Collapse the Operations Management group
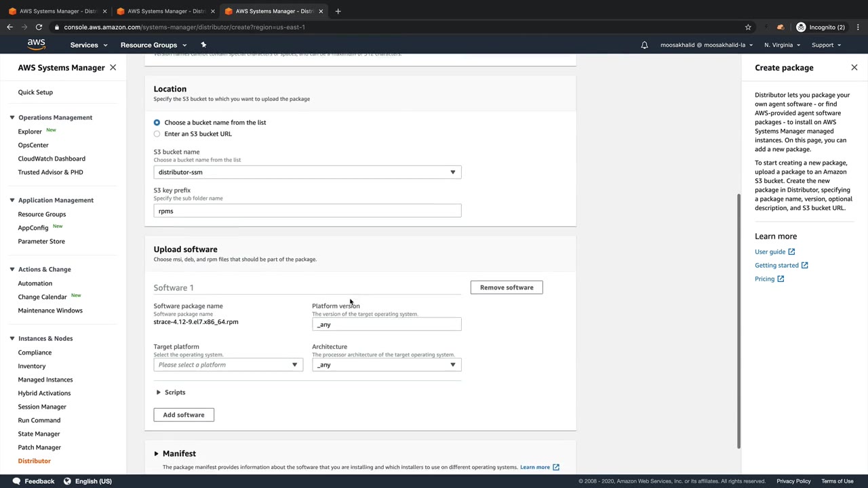The width and height of the screenshot is (868, 488). click(12, 117)
